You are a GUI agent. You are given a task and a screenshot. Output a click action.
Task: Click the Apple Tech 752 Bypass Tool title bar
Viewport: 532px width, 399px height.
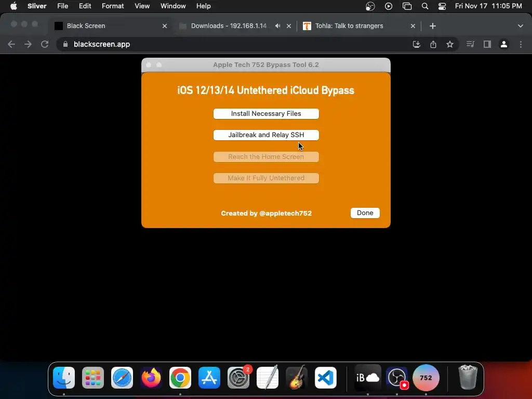pyautogui.click(x=266, y=65)
